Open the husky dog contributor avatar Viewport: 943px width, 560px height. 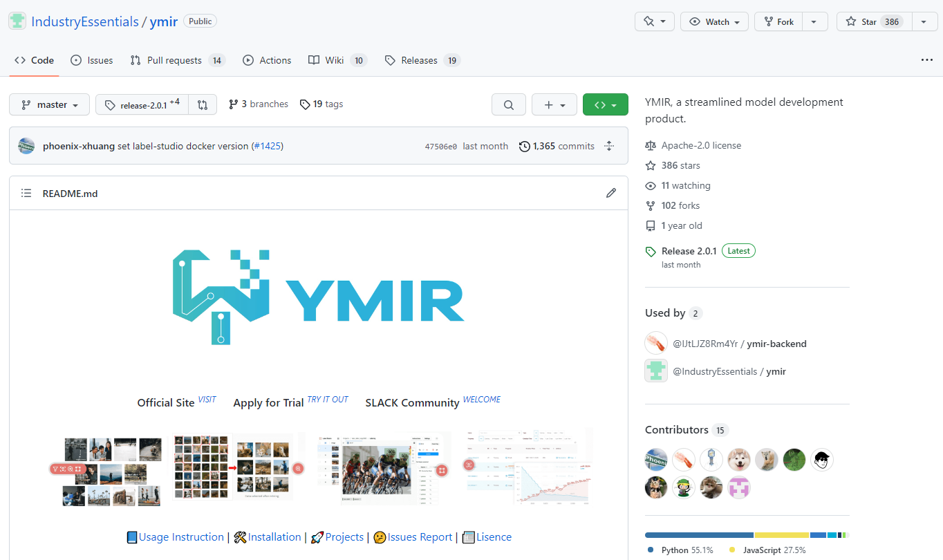click(739, 459)
